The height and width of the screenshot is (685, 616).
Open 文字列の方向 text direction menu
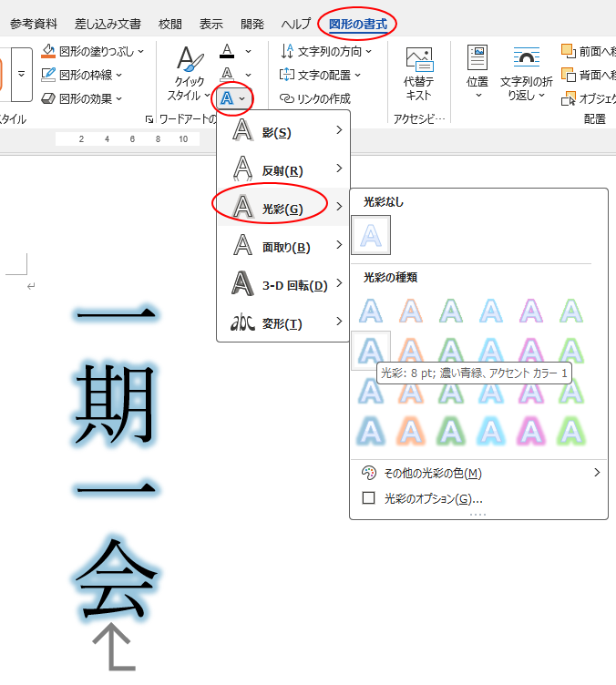326,51
